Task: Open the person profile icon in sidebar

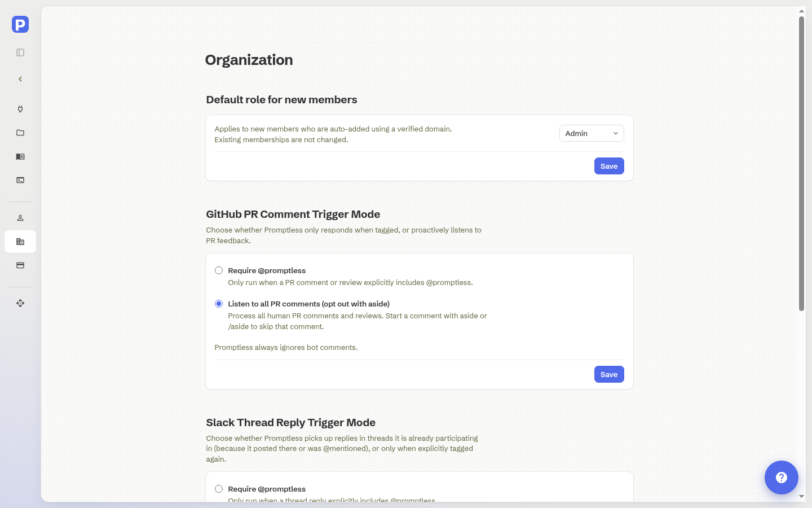Action: point(20,218)
